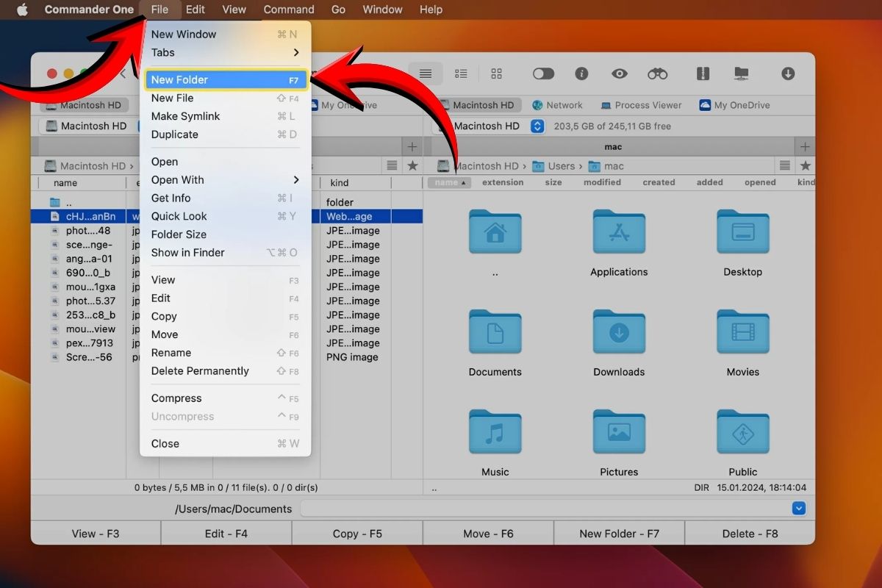Toggle Quick Look eye icon in toolbar
This screenshot has height=588, width=882.
tap(620, 73)
